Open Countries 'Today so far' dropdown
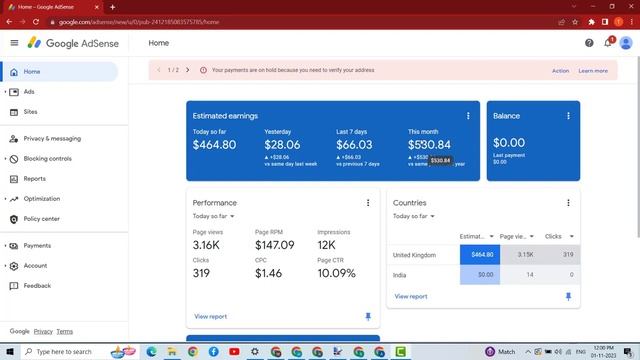Image resolution: width=640 pixels, height=360 pixels. pos(413,216)
